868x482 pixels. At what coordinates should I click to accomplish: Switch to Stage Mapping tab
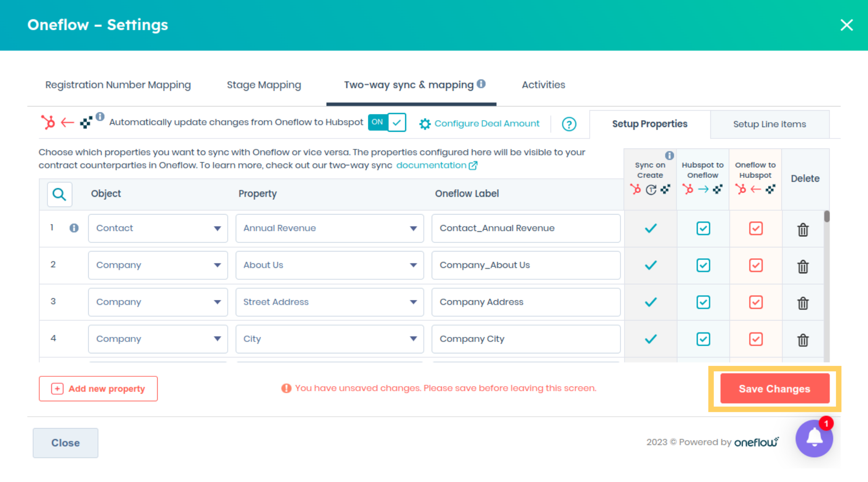[264, 85]
